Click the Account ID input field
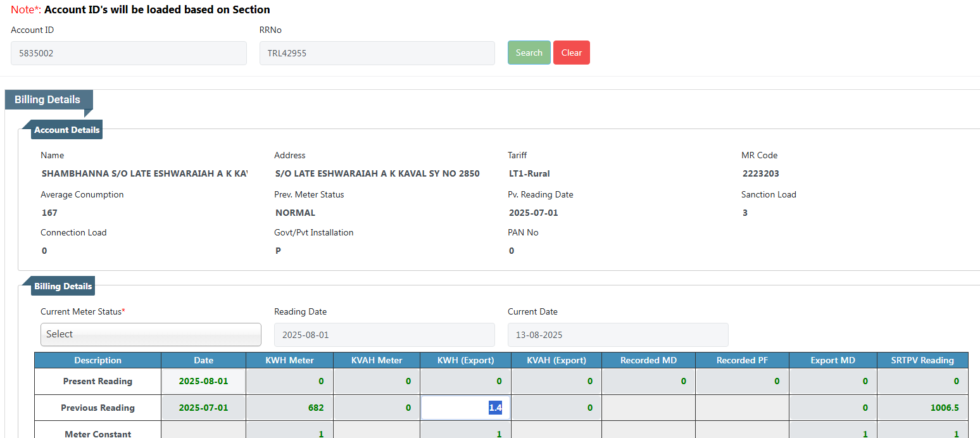Viewport: 980px width, 438px height. point(129,53)
